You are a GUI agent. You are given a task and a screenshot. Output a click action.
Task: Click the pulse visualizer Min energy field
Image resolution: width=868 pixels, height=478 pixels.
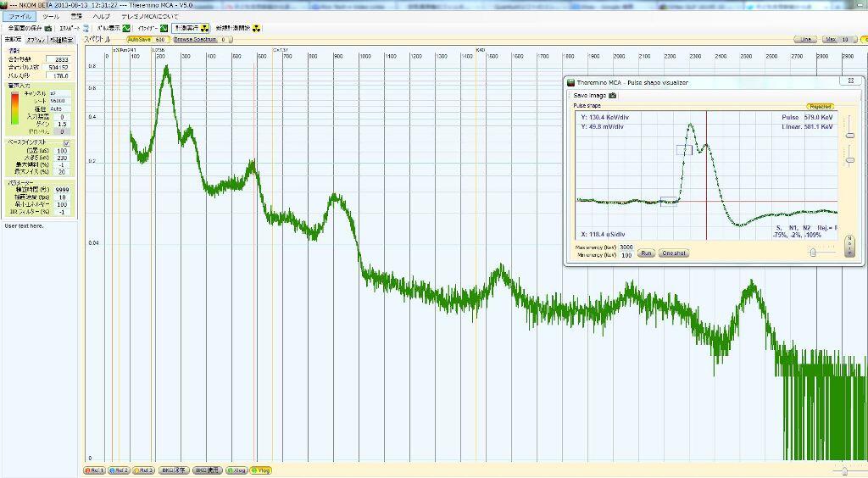point(626,255)
